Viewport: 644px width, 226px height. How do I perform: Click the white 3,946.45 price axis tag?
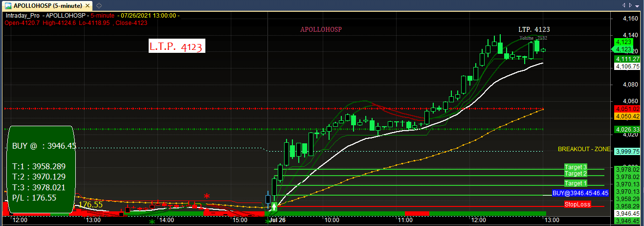click(626, 214)
